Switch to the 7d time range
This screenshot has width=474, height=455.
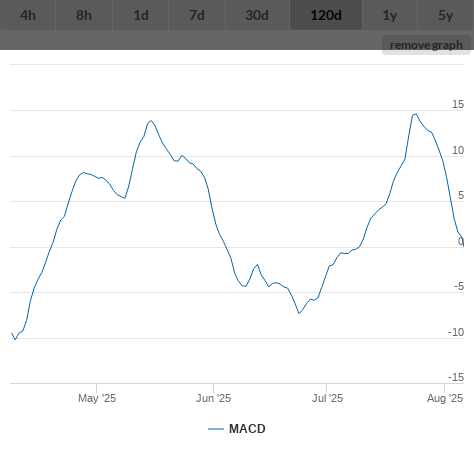pos(197,15)
